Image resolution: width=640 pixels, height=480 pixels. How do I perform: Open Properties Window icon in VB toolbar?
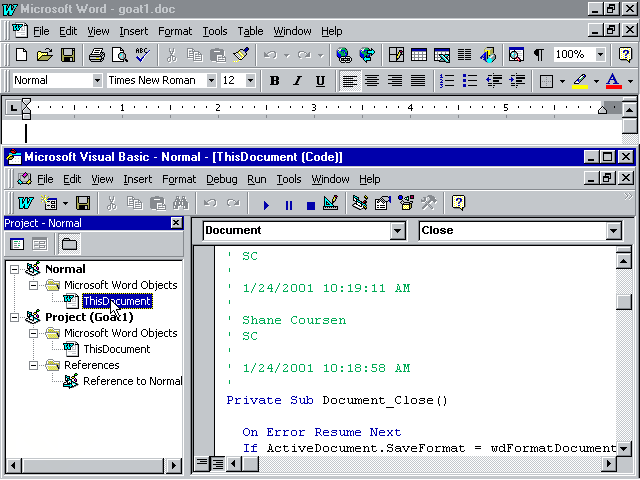pyautogui.click(x=383, y=203)
